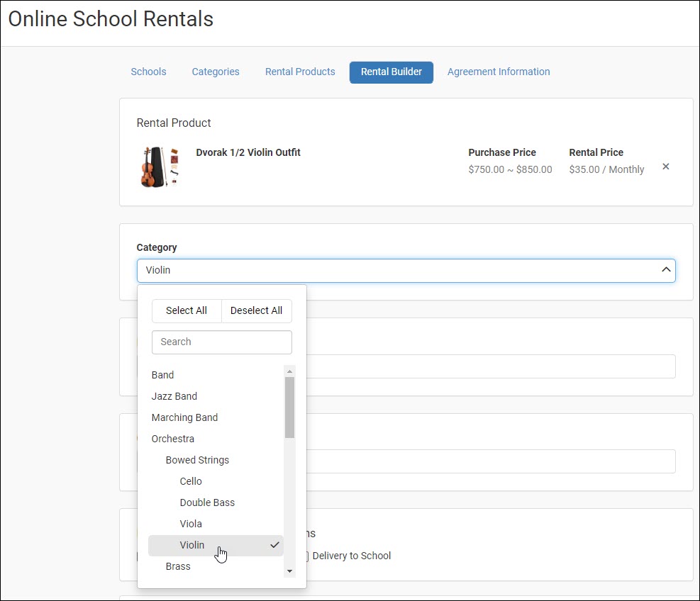
Task: Click scroll down arrow in category list
Action: [290, 571]
